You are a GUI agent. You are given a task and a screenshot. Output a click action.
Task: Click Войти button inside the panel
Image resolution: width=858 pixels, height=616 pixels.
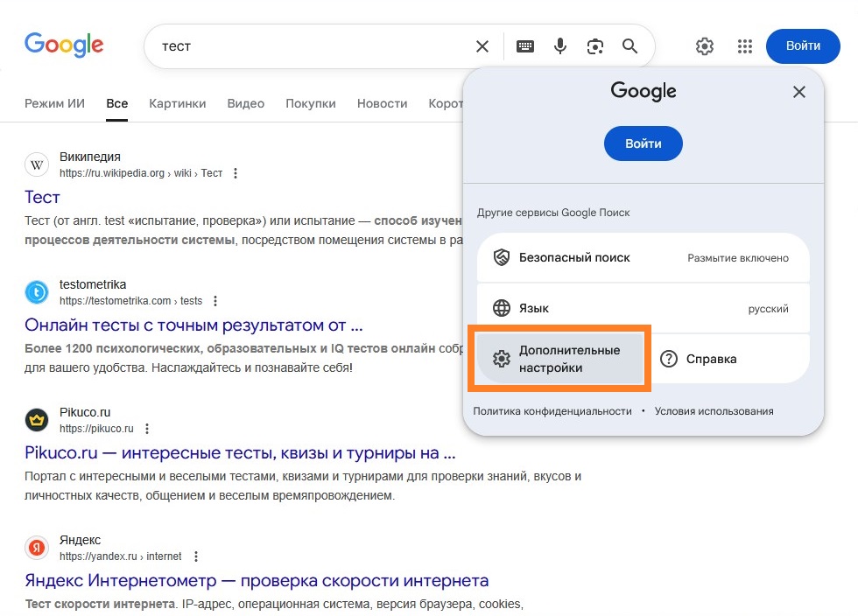[643, 143]
